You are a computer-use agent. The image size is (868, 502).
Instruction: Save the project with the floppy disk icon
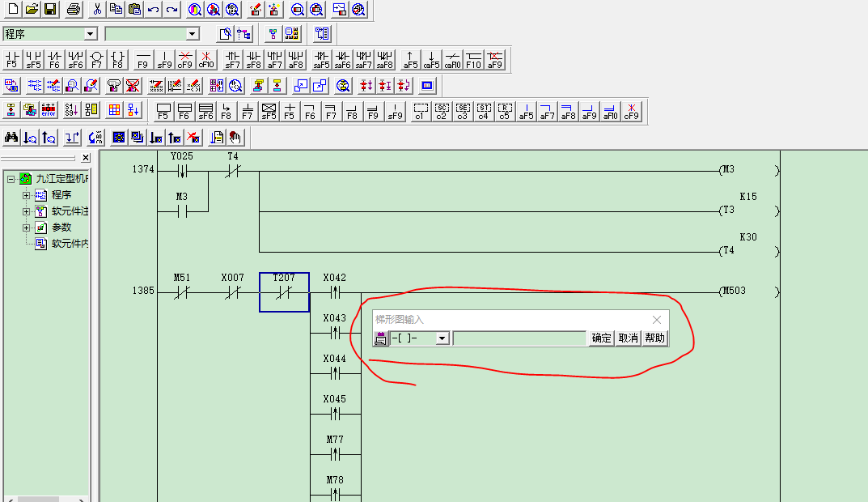click(50, 10)
